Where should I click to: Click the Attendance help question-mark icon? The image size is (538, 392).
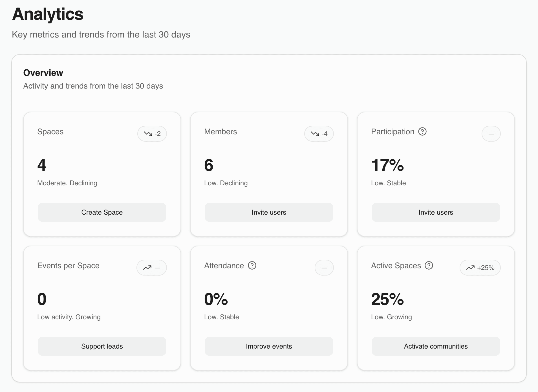(252, 265)
